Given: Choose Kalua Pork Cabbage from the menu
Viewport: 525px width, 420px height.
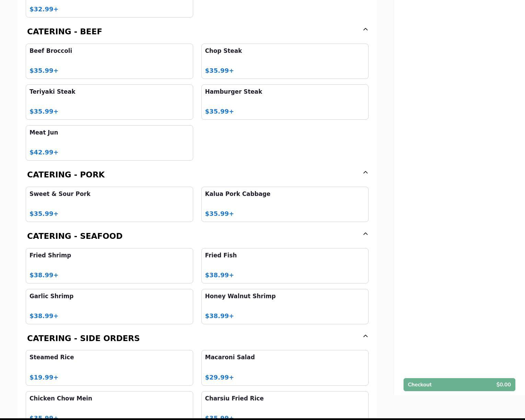Looking at the screenshot, I should pos(284,204).
